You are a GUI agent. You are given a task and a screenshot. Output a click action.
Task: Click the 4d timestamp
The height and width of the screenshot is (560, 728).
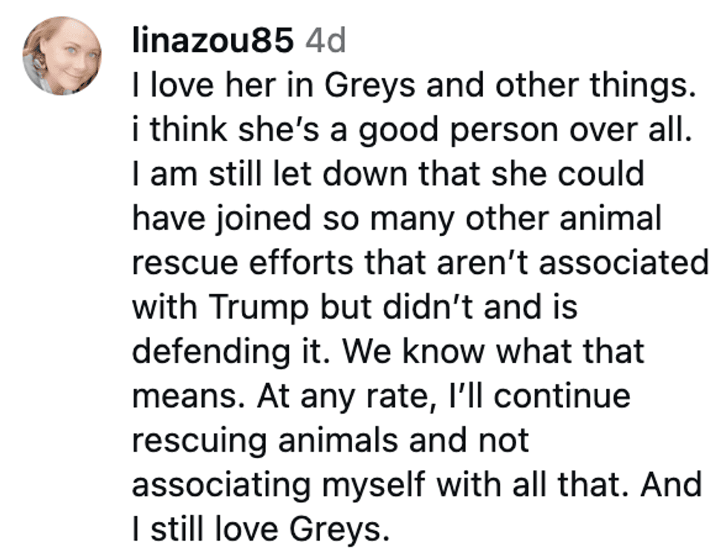pyautogui.click(x=325, y=42)
